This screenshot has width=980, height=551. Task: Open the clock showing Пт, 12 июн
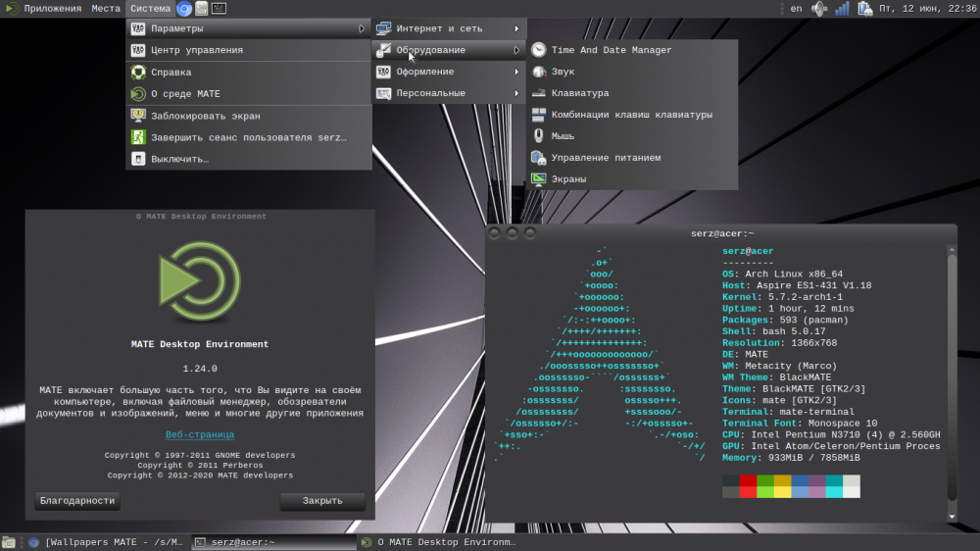click(x=927, y=9)
